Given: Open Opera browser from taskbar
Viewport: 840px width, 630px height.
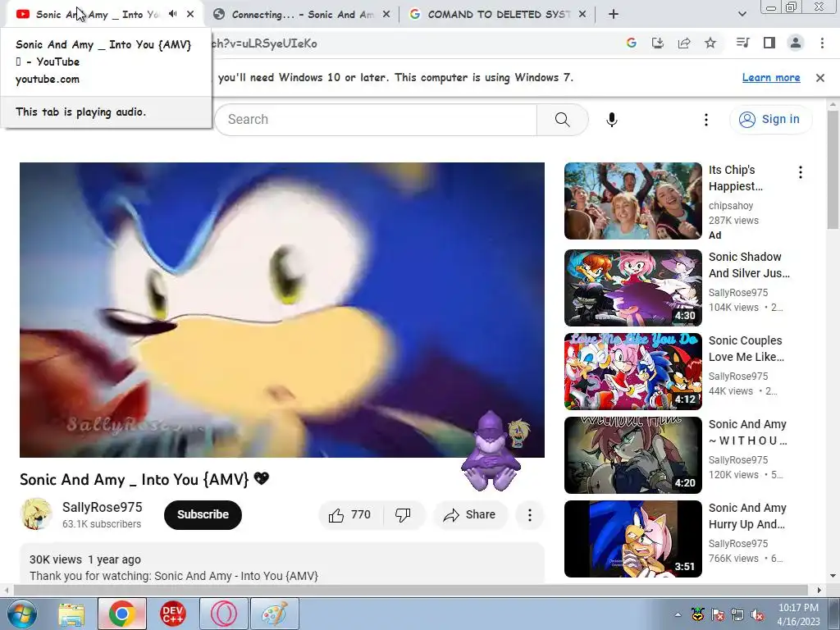Looking at the screenshot, I should tap(223, 614).
